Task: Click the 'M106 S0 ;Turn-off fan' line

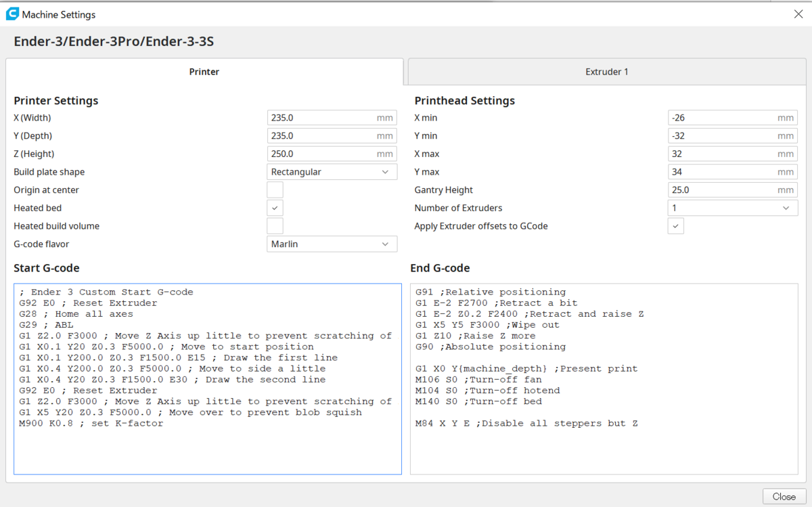Action: pos(478,380)
